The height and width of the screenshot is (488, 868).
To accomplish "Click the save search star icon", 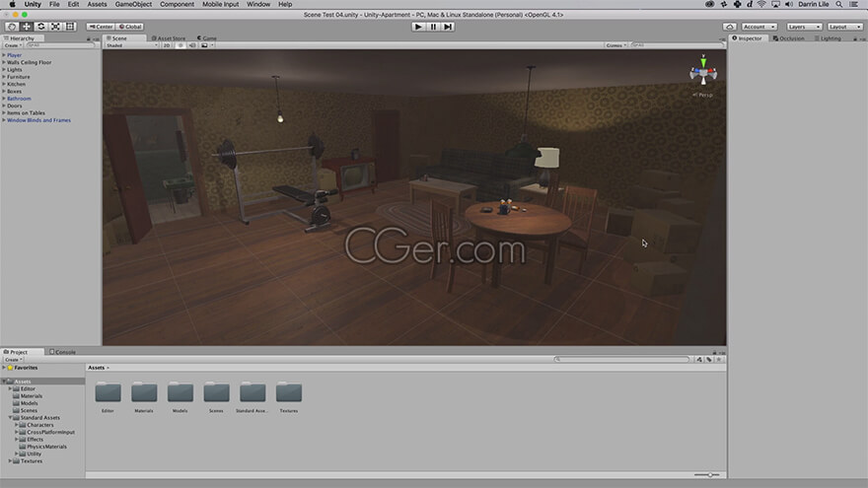I will click(x=719, y=360).
